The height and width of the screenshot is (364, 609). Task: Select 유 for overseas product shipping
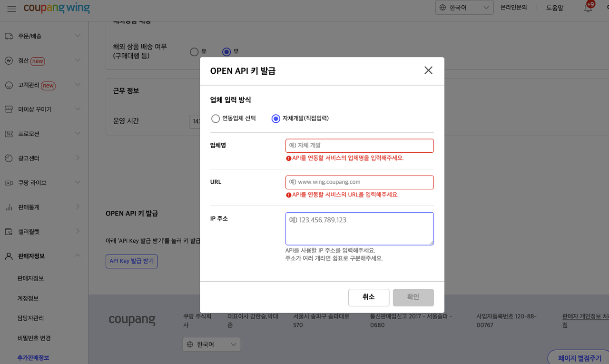pos(194,52)
